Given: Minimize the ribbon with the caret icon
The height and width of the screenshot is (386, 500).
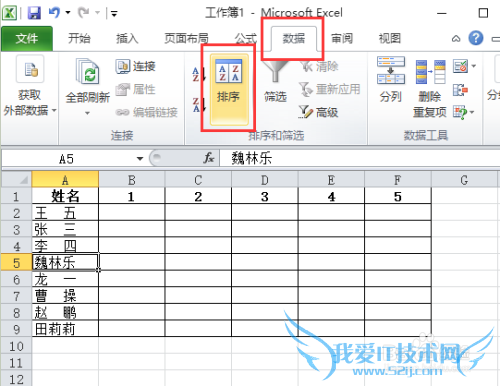Looking at the screenshot, I should click(x=456, y=39).
